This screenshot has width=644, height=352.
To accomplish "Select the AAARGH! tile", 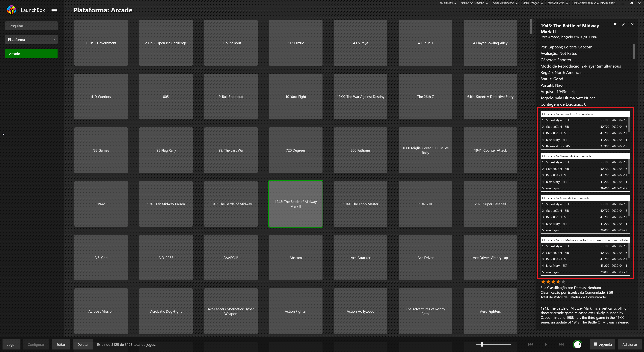I will [x=231, y=258].
